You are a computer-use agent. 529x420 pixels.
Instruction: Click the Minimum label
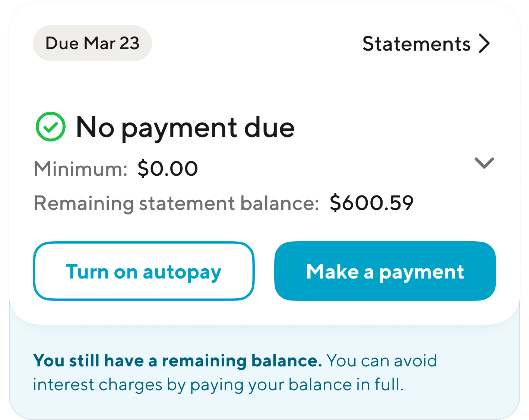click(81, 169)
